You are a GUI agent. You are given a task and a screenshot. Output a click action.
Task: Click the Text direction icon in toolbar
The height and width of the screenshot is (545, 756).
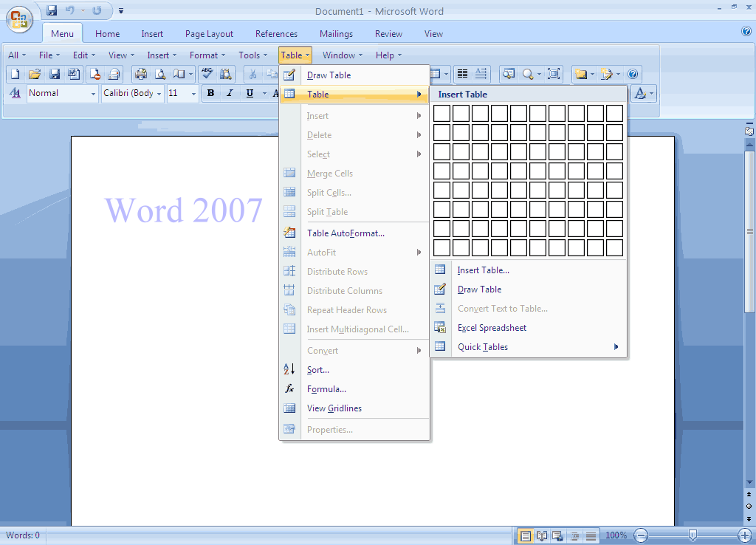(x=481, y=74)
